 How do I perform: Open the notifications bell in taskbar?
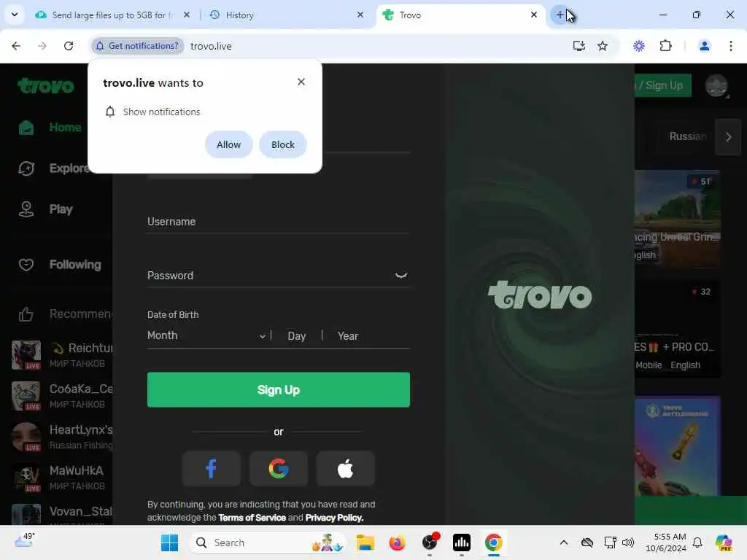click(697, 542)
